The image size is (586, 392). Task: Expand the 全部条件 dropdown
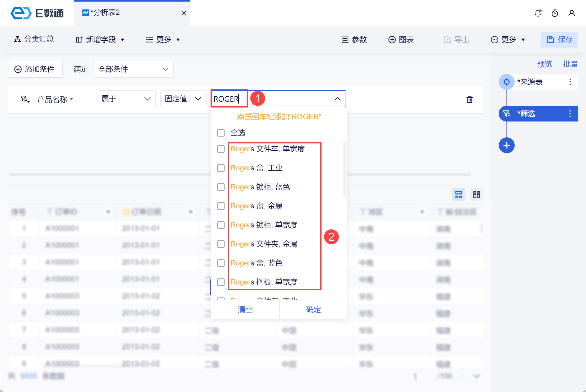pyautogui.click(x=133, y=69)
